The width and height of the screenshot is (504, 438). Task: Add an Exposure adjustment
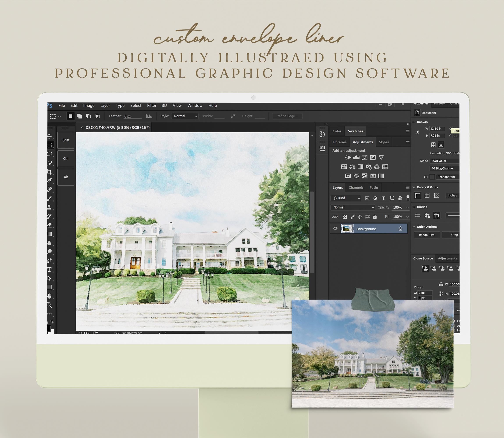click(x=373, y=157)
